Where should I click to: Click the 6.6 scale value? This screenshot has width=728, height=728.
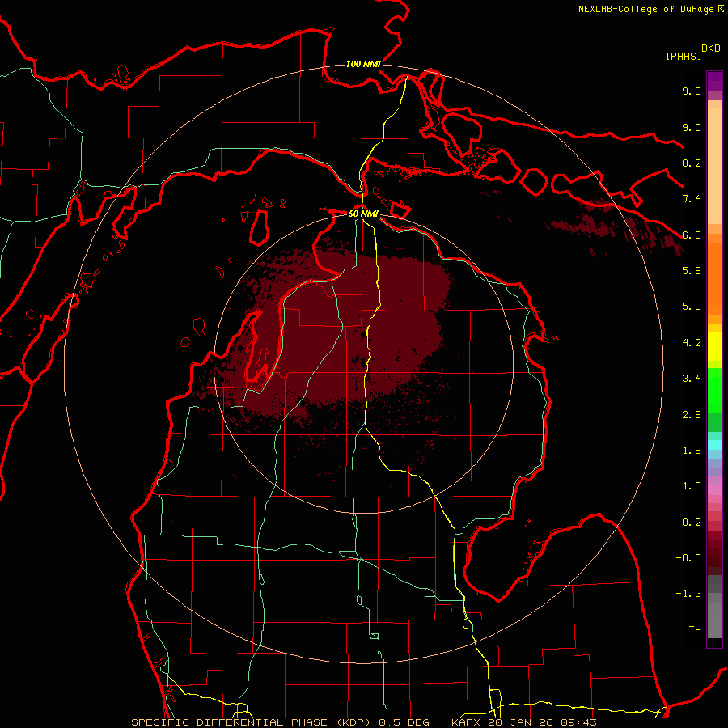[692, 235]
